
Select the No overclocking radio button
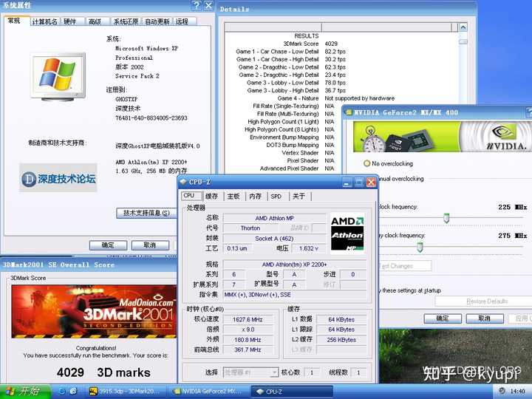pos(366,163)
